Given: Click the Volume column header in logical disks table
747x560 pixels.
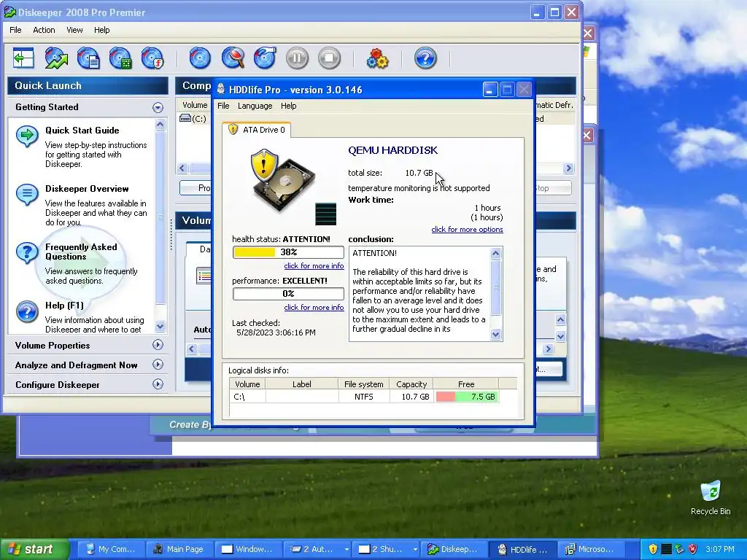Looking at the screenshot, I should [247, 384].
